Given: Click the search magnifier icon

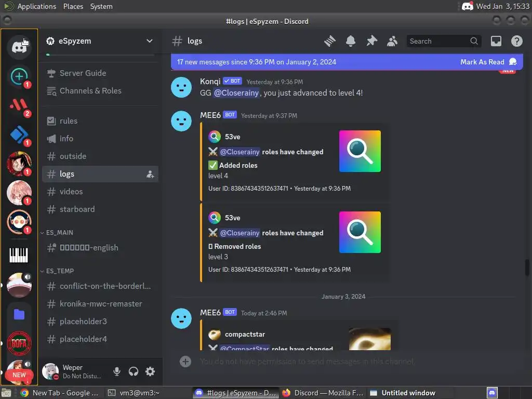Looking at the screenshot, I should [x=474, y=41].
